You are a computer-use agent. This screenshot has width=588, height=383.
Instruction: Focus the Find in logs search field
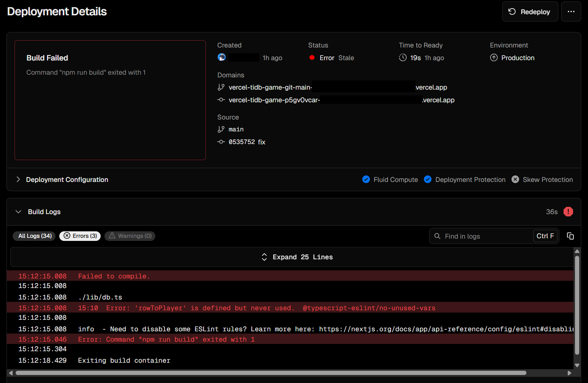coord(494,236)
